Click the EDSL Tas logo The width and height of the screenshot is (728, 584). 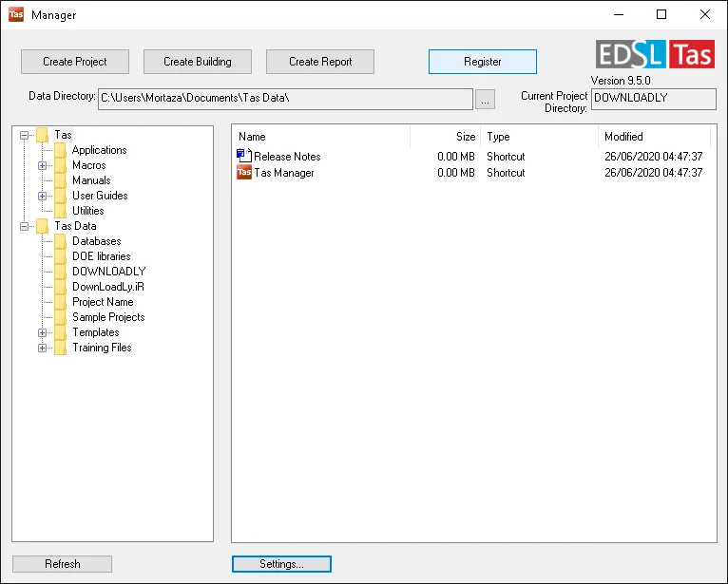(x=655, y=54)
